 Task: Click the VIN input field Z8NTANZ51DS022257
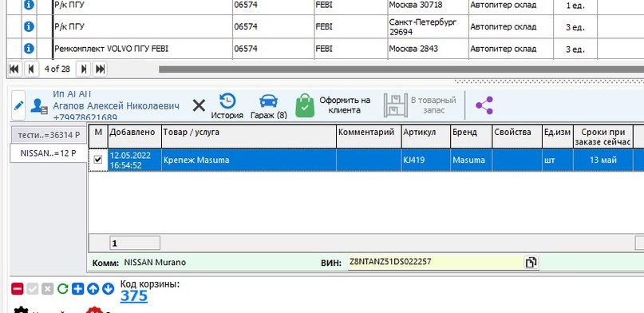point(436,262)
